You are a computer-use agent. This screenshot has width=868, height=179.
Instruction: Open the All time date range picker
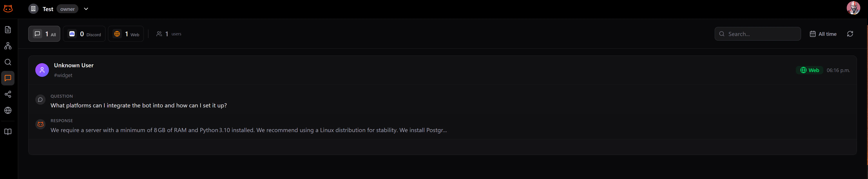[824, 34]
